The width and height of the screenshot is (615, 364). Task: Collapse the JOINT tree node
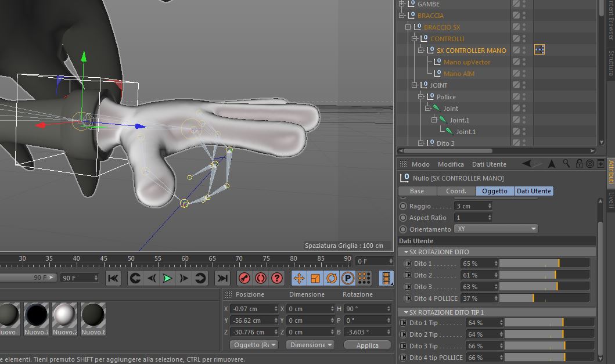coord(414,85)
